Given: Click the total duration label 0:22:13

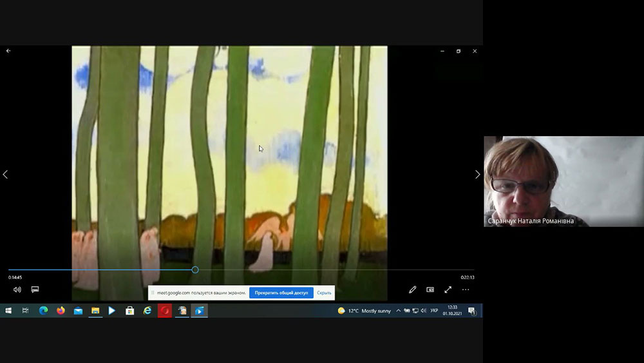Looking at the screenshot, I should [468, 277].
